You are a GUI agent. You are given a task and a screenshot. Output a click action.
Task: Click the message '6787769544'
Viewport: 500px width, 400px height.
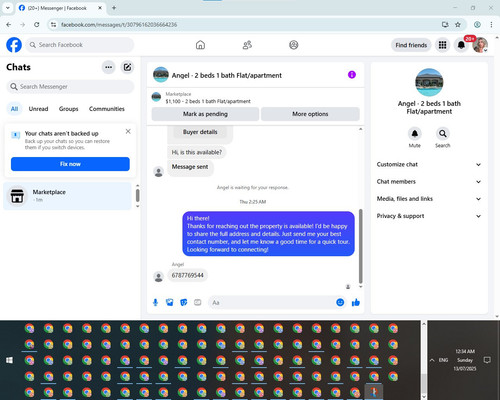pos(188,275)
